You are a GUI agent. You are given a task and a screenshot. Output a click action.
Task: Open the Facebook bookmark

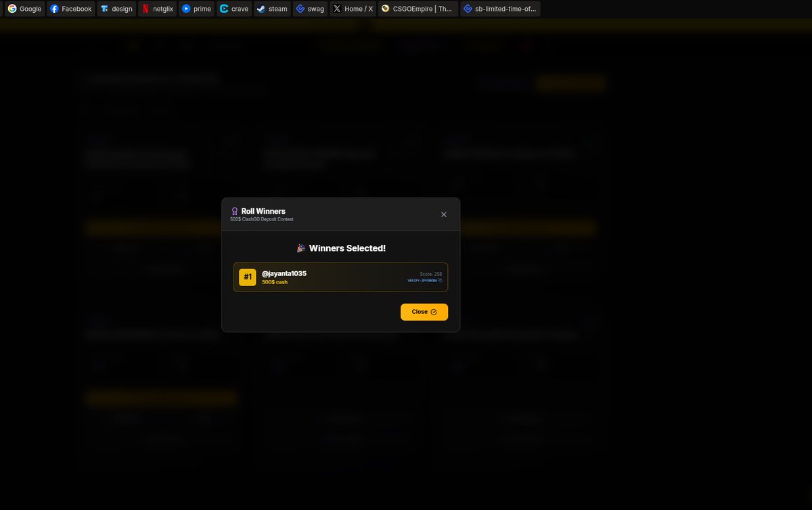pos(71,9)
